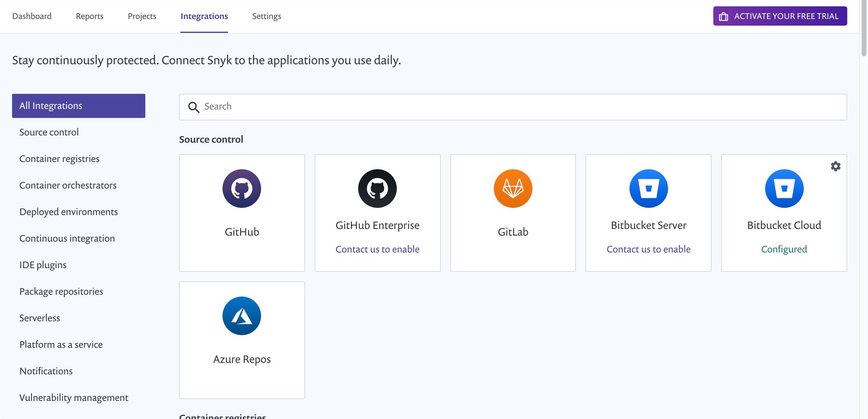Viewport: 868px width, 419px height.
Task: Click Bitbucket Cloud 'Configured' status
Action: pyautogui.click(x=784, y=249)
